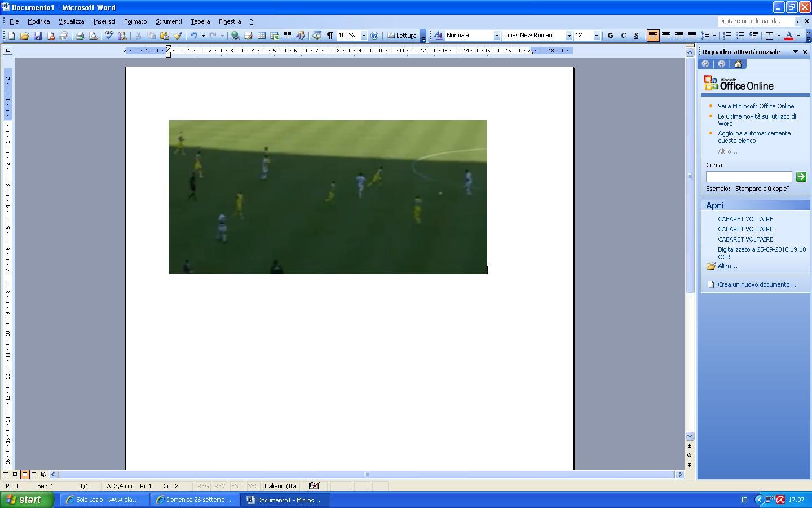812x508 pixels.
Task: Open the Tabella menu
Action: click(x=200, y=21)
